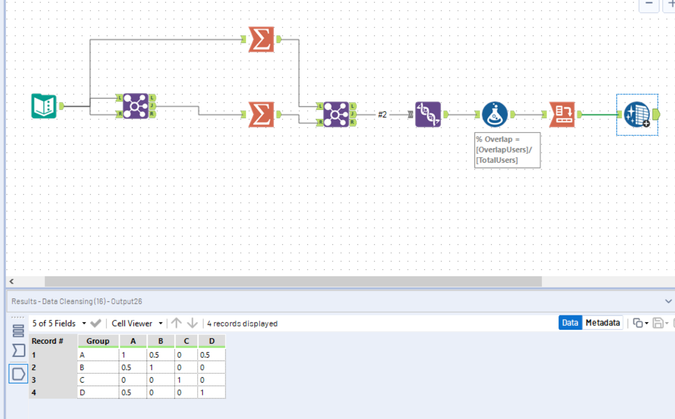
Task: Switch to the Metadata tab
Action: [x=603, y=323]
